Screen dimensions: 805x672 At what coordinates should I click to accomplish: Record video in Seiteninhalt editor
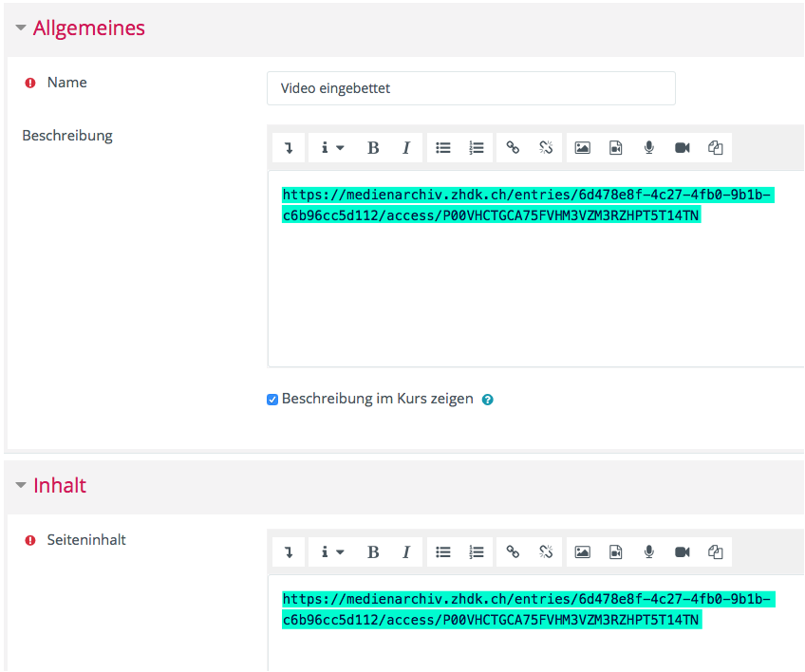(x=683, y=551)
